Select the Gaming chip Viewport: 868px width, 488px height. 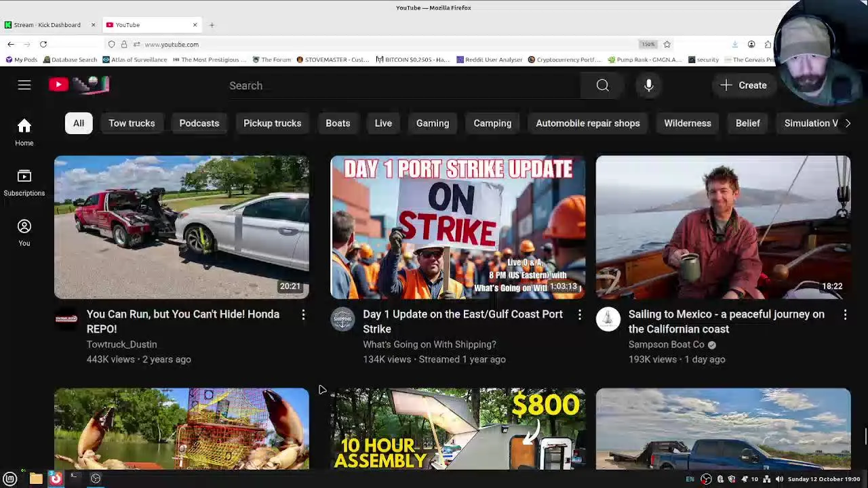pyautogui.click(x=433, y=123)
